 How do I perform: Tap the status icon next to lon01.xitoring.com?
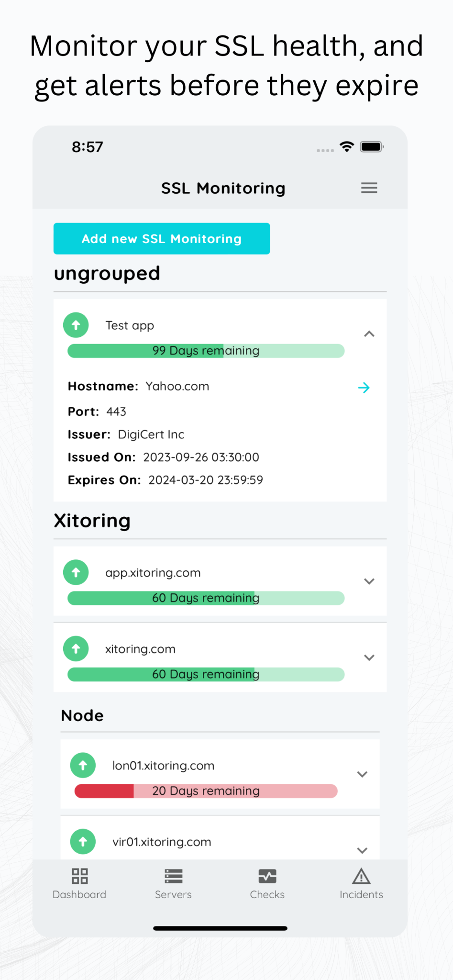[x=83, y=765]
